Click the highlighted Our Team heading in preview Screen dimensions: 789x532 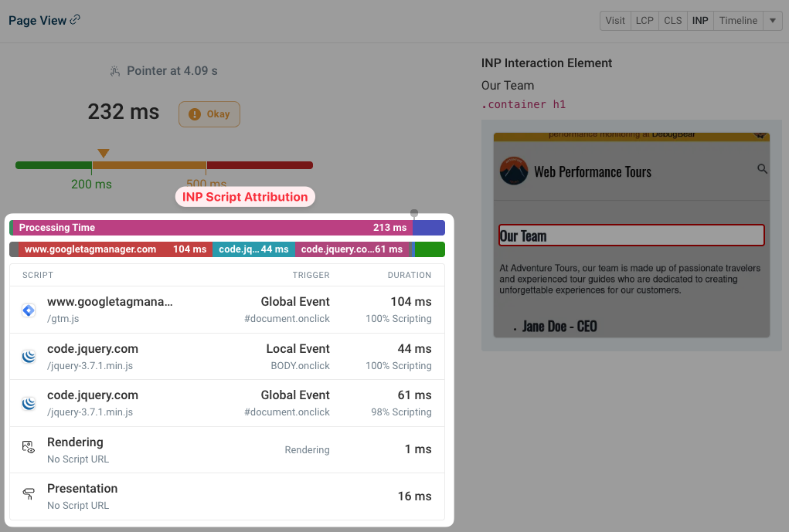click(x=631, y=236)
